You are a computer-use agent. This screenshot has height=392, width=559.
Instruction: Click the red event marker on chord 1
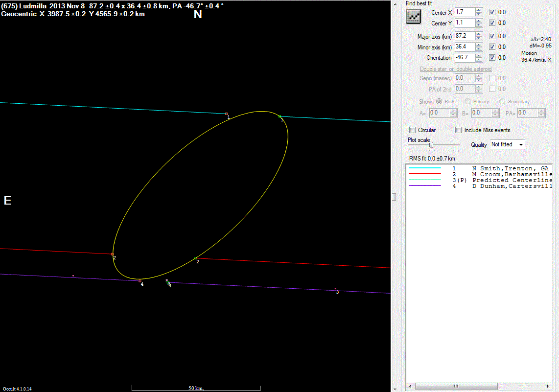click(x=226, y=114)
